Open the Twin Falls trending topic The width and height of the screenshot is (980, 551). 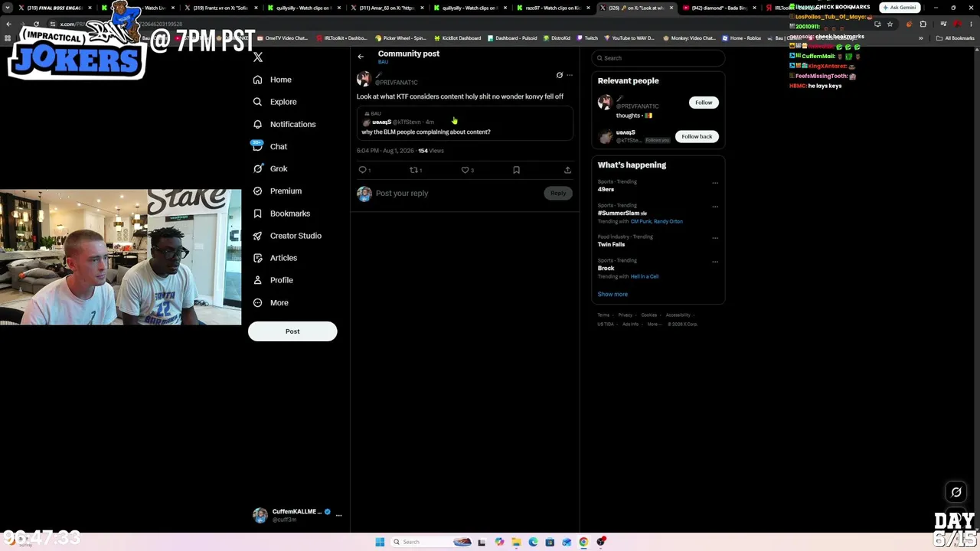tap(611, 244)
